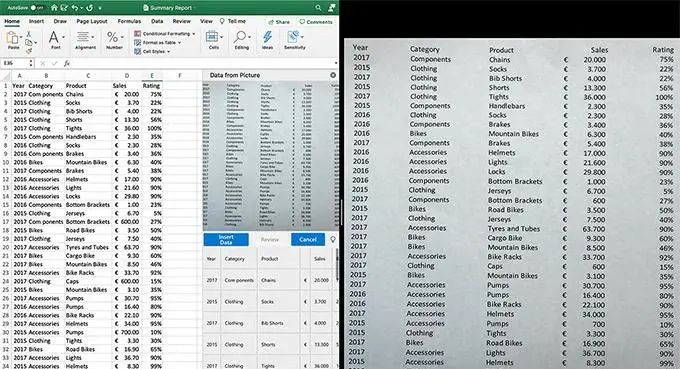
Task: Click the preview table scrollbar in pane
Action: [x=337, y=265]
